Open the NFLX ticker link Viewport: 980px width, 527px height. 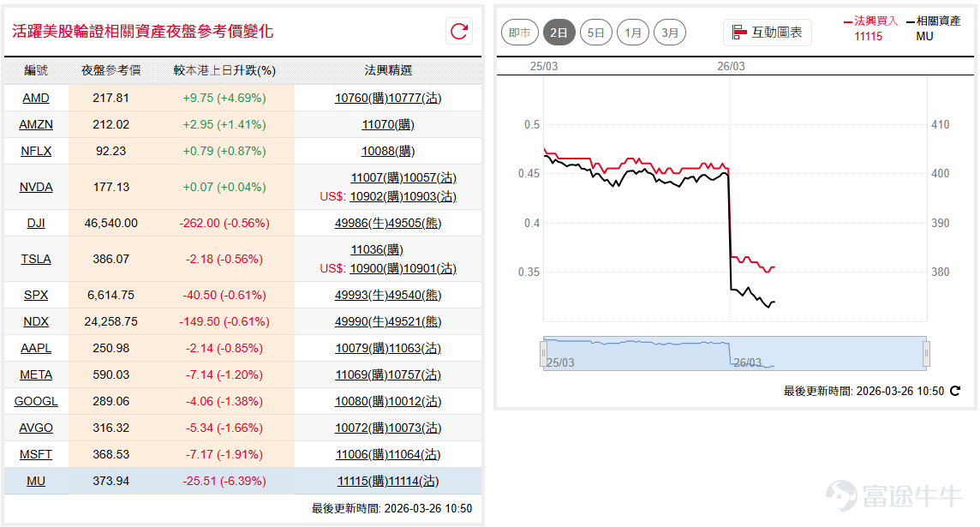(36, 152)
